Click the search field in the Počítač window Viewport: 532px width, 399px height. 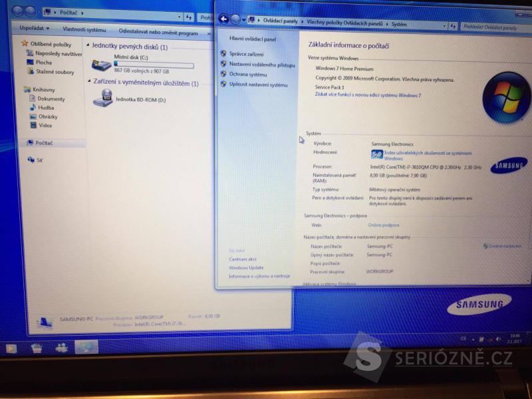coord(205,17)
